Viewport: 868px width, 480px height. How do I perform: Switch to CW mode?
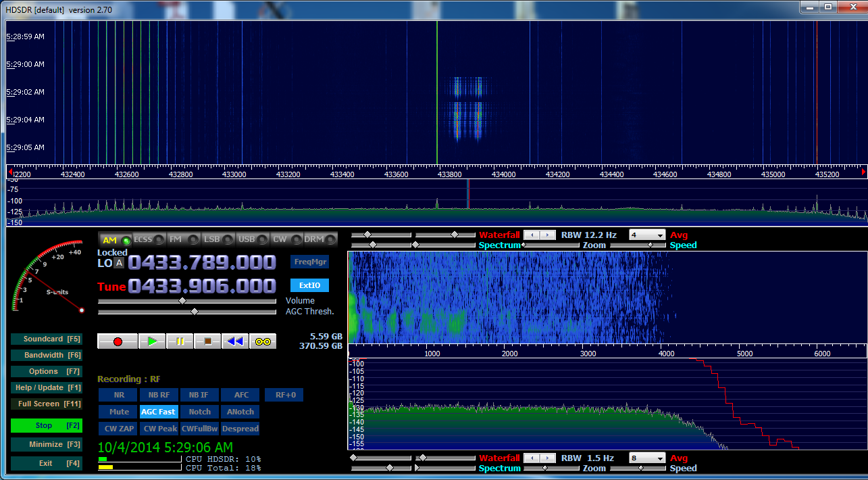[286, 240]
